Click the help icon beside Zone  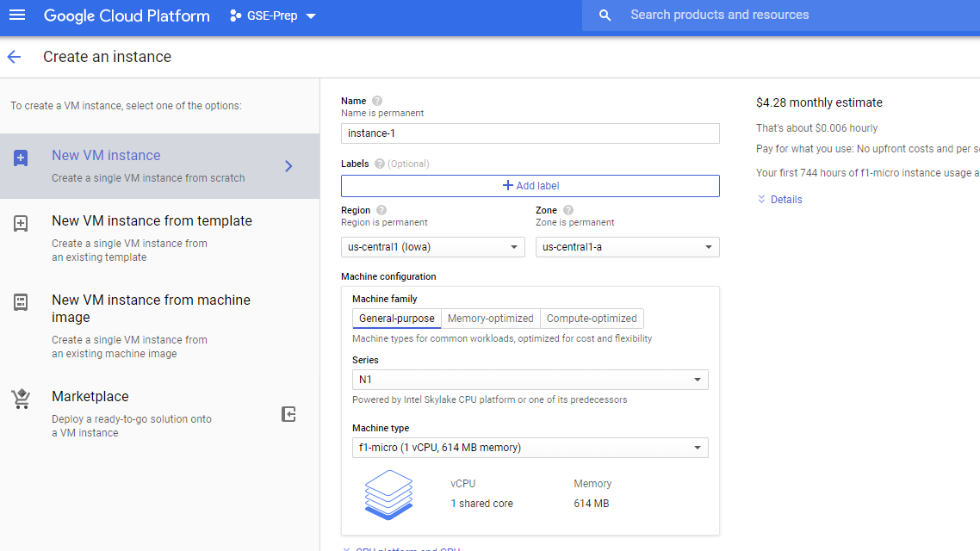(x=568, y=211)
